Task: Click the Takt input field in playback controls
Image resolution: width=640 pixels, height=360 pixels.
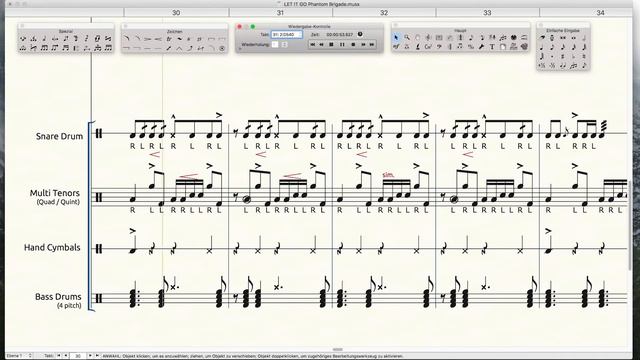Action: (x=287, y=35)
